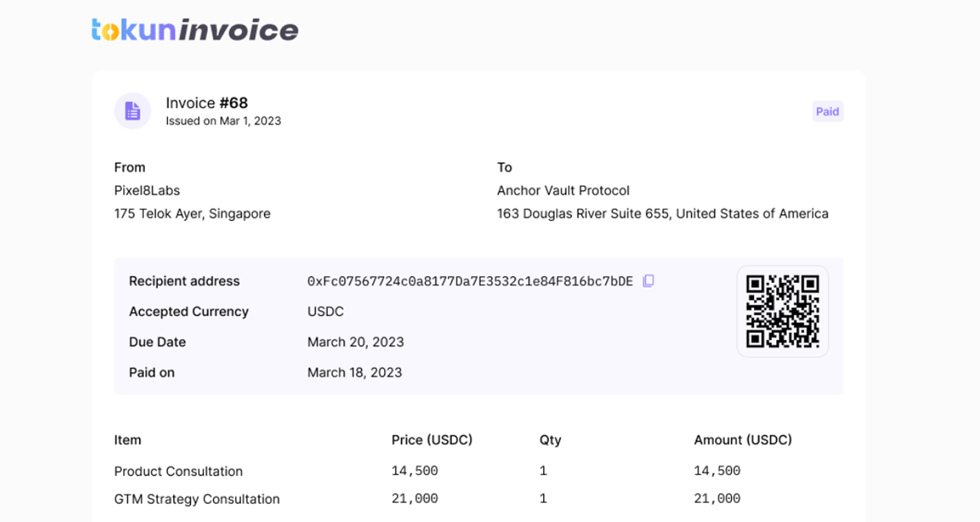Click the payment QR code
Image resolution: width=980 pixels, height=522 pixels.
pos(782,311)
